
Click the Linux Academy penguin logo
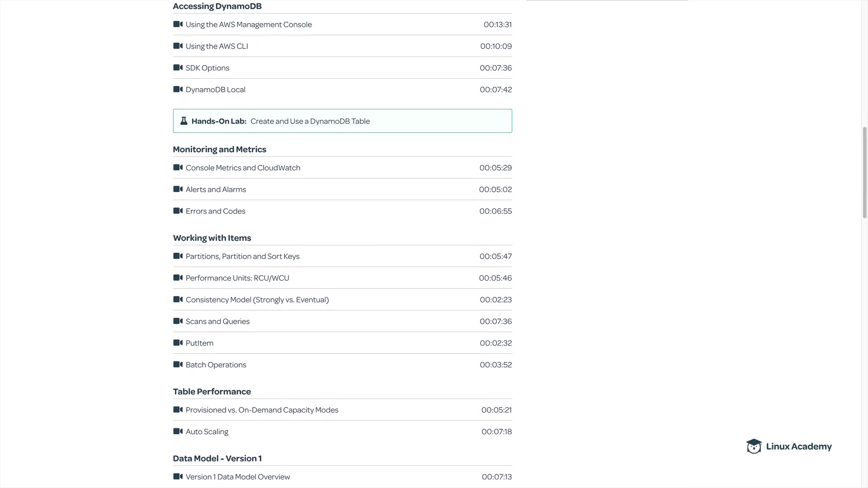(754, 446)
